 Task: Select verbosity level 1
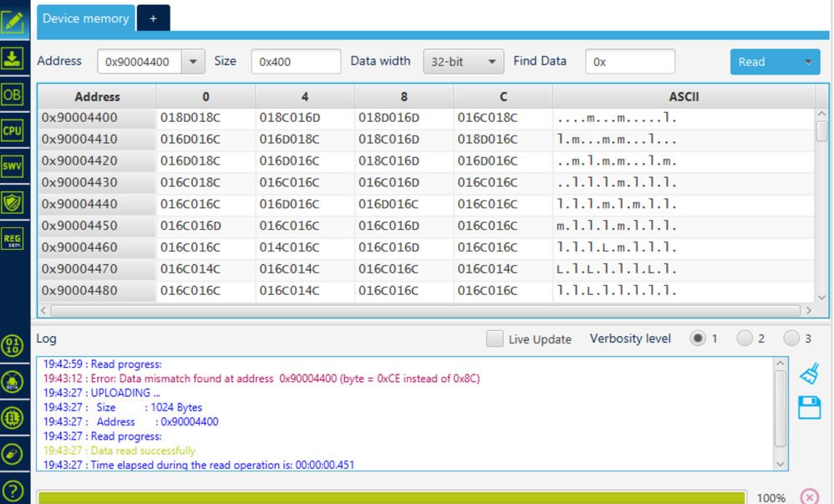pyautogui.click(x=697, y=338)
